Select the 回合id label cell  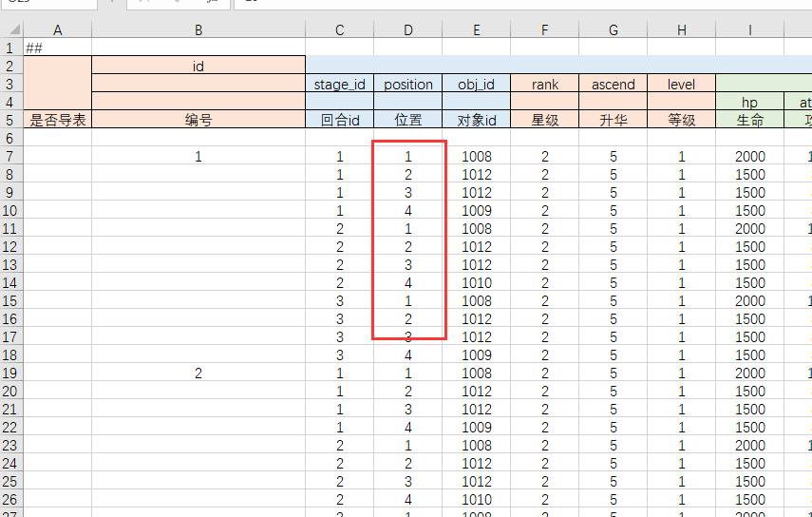(x=340, y=120)
